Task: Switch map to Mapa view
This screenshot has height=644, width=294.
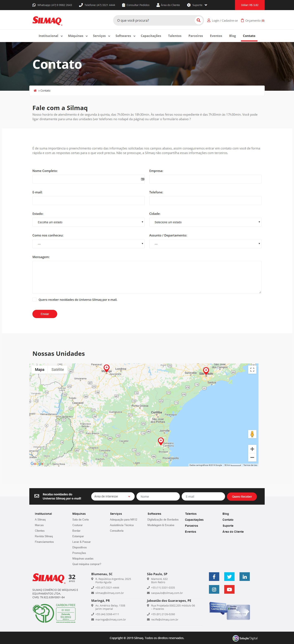Action: pyautogui.click(x=40, y=369)
